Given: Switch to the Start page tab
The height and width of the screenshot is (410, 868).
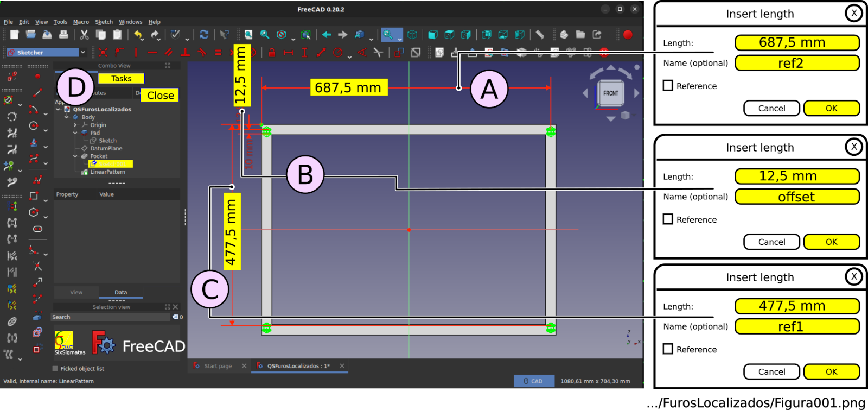Looking at the screenshot, I should coord(218,366).
